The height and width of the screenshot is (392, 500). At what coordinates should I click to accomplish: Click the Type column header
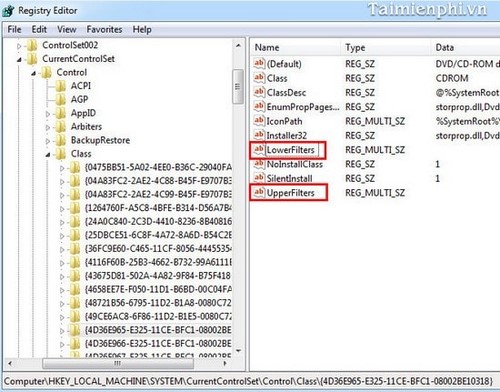pyautogui.click(x=386, y=47)
